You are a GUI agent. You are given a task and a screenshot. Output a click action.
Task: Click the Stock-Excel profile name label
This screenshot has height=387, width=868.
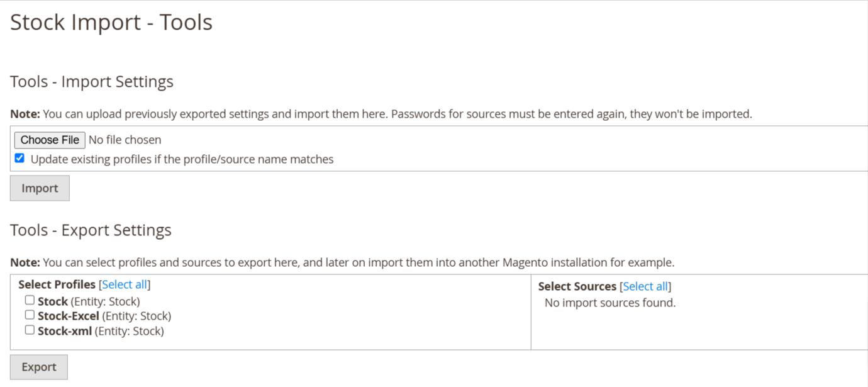(69, 316)
